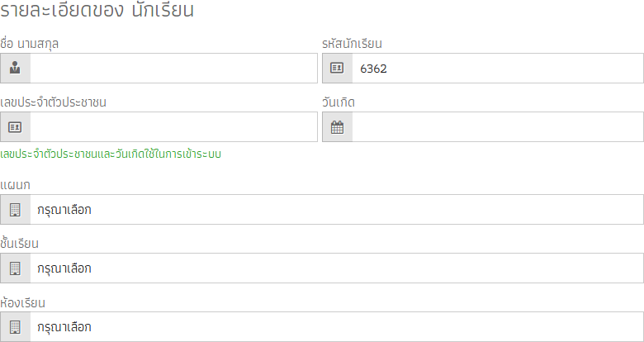Click the building icon in the ห้องเรียน row
This screenshot has height=342, width=644.
click(x=15, y=327)
